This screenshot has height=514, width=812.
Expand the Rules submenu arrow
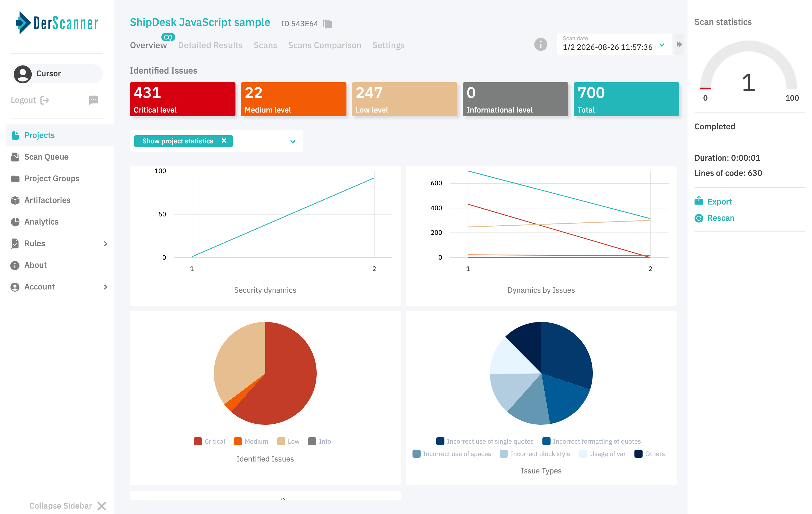coord(106,244)
